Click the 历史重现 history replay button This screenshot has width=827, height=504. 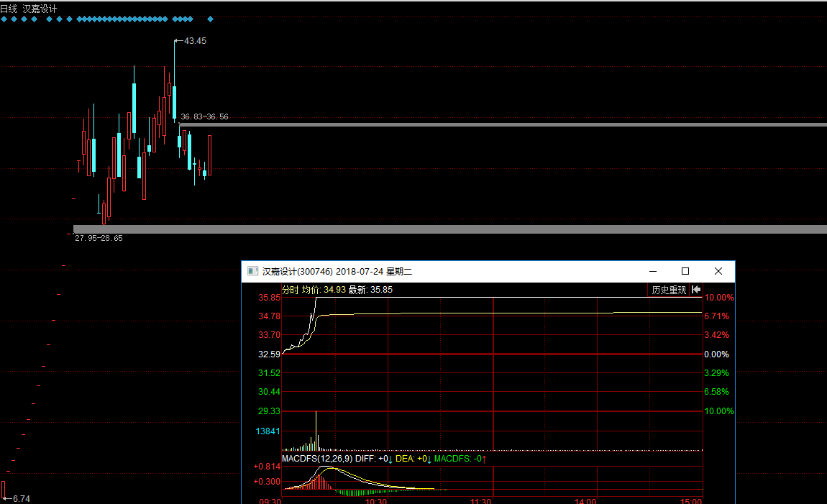(669, 290)
